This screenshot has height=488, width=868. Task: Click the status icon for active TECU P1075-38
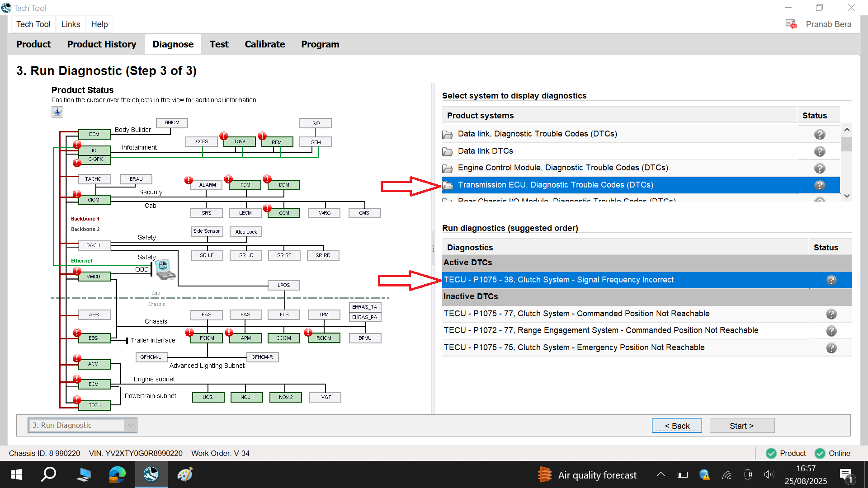(831, 280)
